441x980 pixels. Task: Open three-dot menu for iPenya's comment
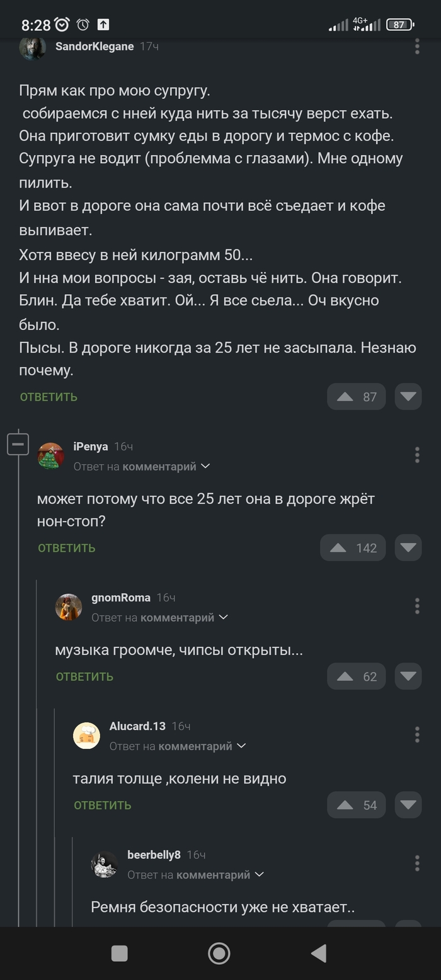pyautogui.click(x=417, y=455)
